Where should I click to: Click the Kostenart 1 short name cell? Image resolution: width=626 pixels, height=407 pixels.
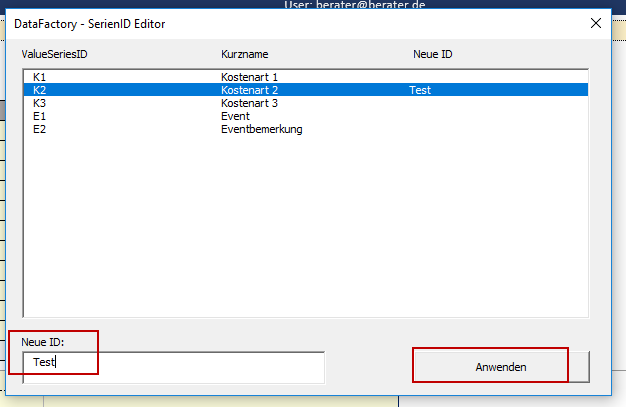point(249,77)
